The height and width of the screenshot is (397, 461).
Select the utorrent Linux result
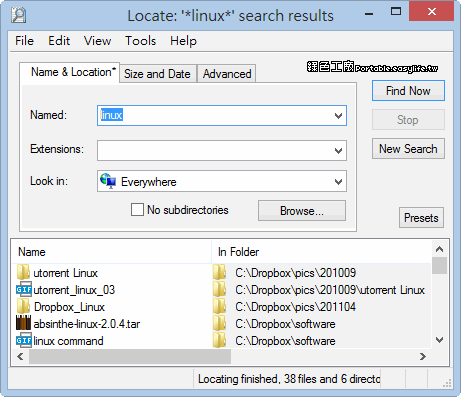[65, 273]
